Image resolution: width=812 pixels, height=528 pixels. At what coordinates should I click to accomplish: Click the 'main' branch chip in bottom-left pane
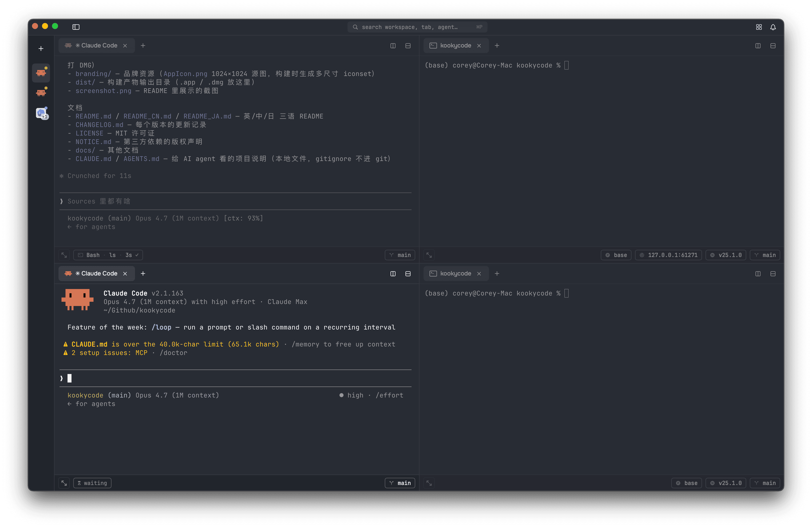pos(400,483)
